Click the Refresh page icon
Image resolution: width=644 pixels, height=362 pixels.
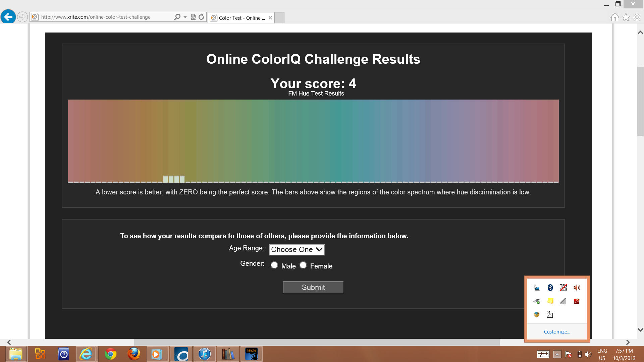pyautogui.click(x=201, y=17)
